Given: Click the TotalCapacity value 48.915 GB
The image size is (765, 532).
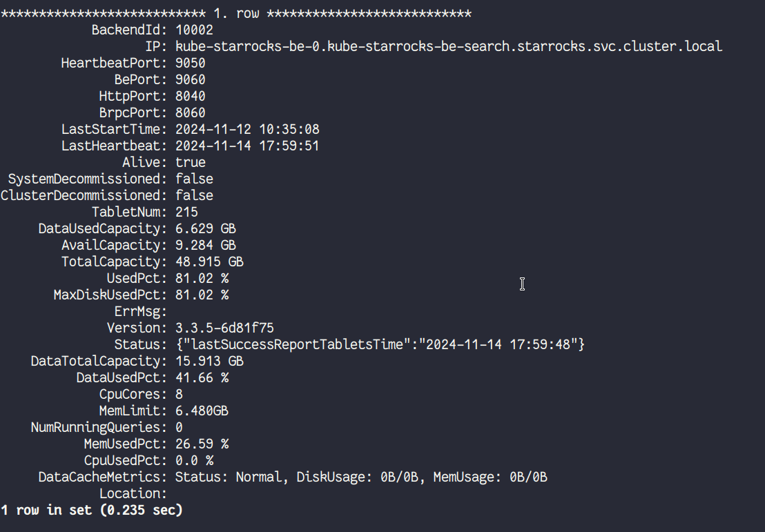Looking at the screenshot, I should coord(209,262).
